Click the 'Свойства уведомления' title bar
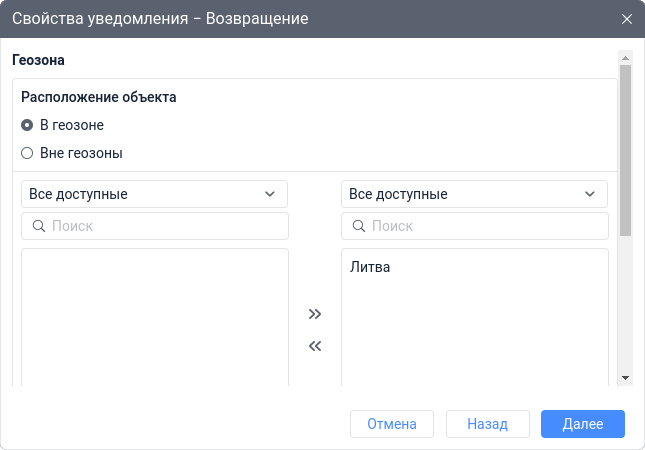645x450 pixels. [300, 19]
